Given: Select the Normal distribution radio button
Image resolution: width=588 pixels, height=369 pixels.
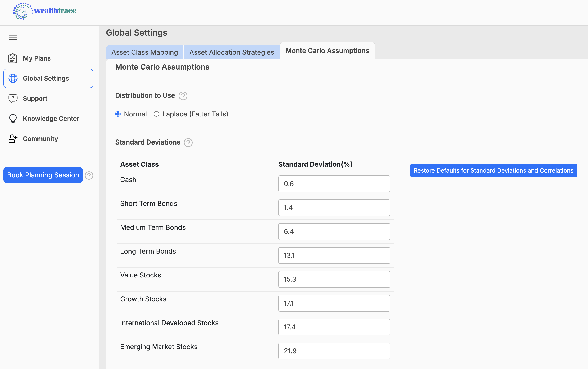Looking at the screenshot, I should (x=118, y=114).
